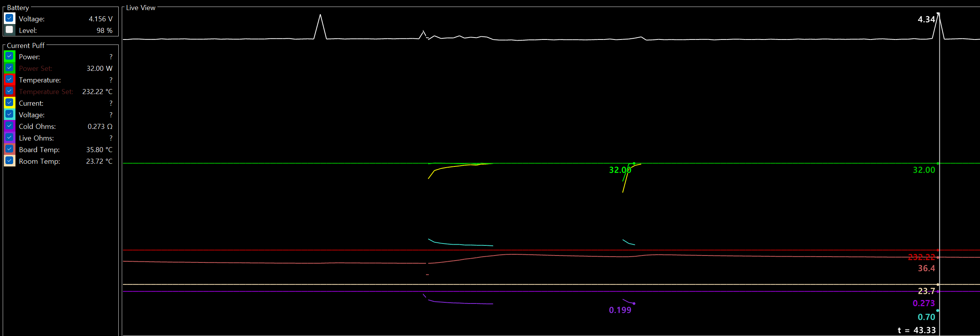Viewport: 980px width, 336px height.
Task: Disable the yellow Current checkbox
Action: tap(10, 103)
